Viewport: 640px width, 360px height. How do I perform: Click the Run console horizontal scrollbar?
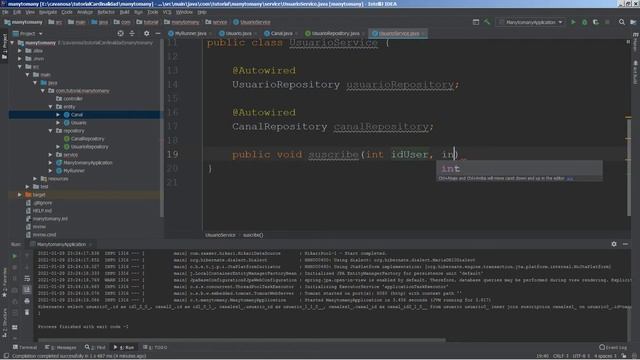point(241,340)
